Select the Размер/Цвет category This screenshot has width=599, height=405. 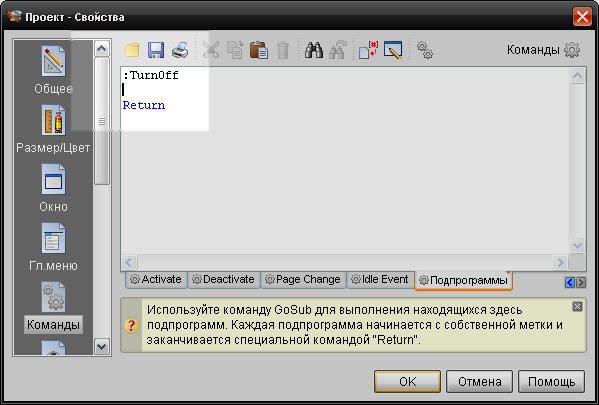(53, 129)
